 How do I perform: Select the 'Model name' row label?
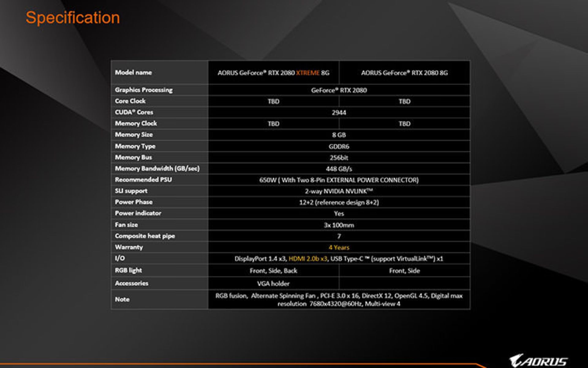[133, 72]
